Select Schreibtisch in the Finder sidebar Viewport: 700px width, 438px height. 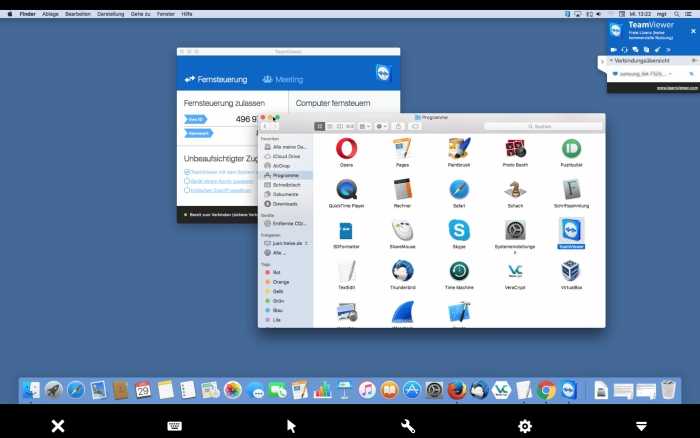tap(286, 184)
